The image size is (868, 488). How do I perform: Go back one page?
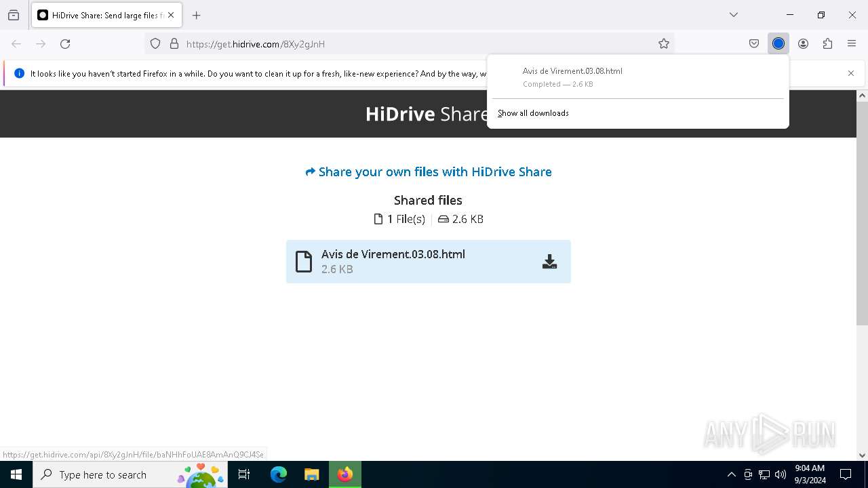[x=16, y=44]
